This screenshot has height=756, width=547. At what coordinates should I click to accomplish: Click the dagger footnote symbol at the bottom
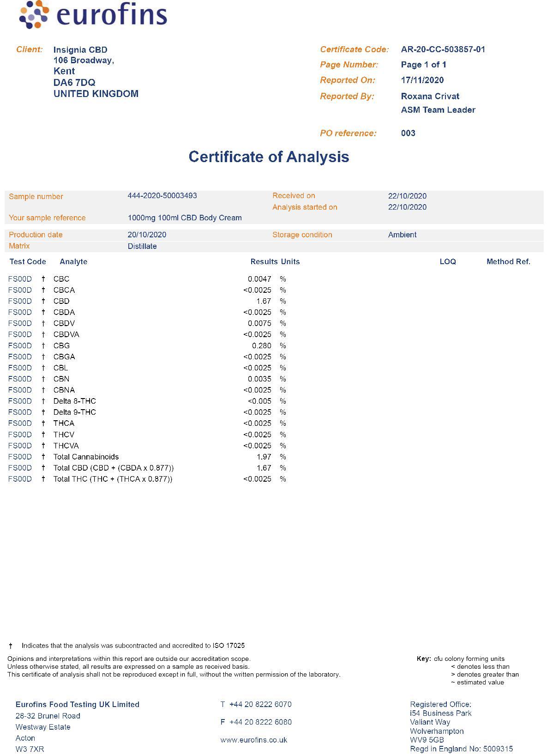pyautogui.click(x=11, y=646)
